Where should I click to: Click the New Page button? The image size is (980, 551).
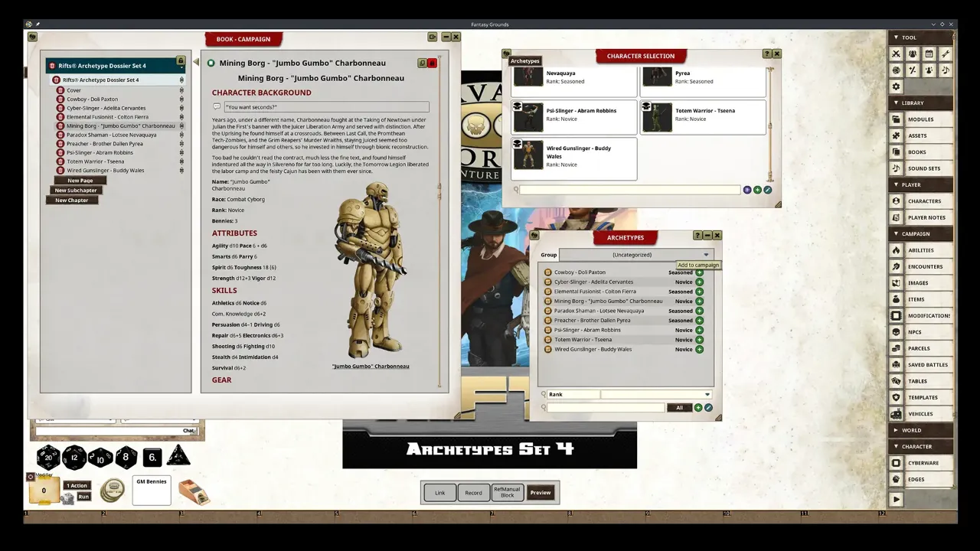(x=80, y=181)
